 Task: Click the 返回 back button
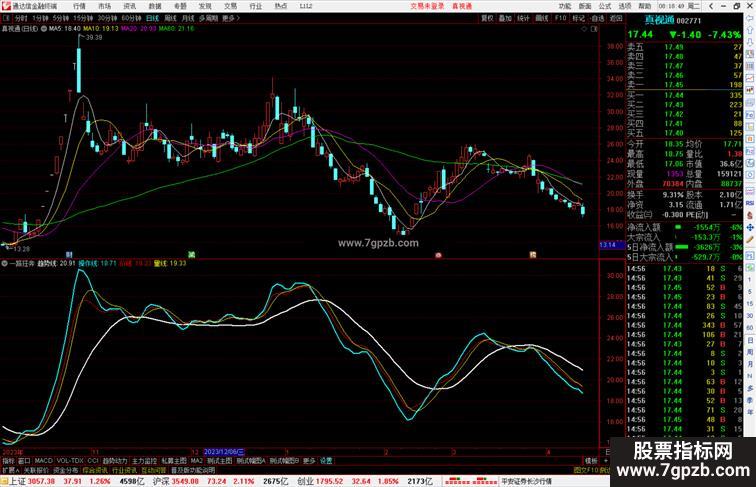(616, 18)
